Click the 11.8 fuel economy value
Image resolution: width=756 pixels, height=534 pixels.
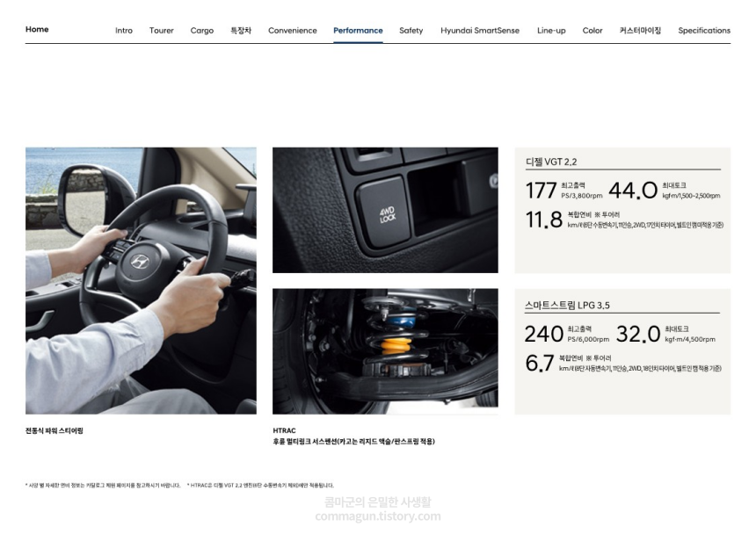pos(544,220)
